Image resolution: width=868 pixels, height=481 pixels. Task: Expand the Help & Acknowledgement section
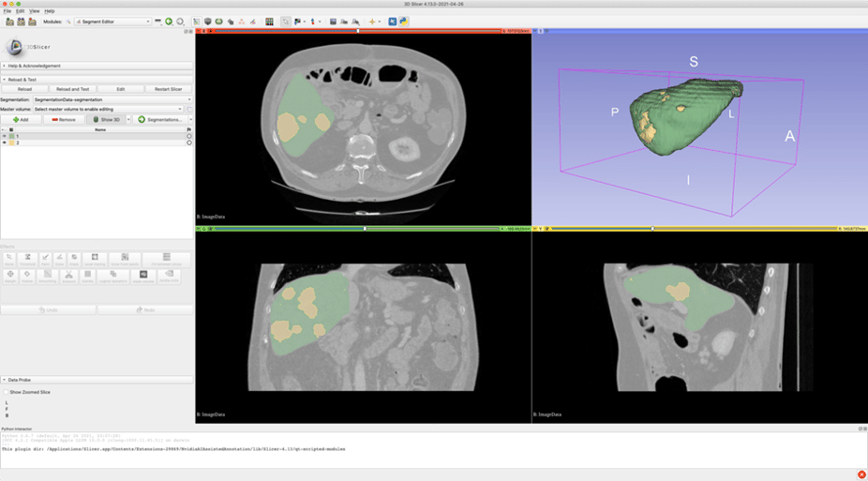pos(34,66)
